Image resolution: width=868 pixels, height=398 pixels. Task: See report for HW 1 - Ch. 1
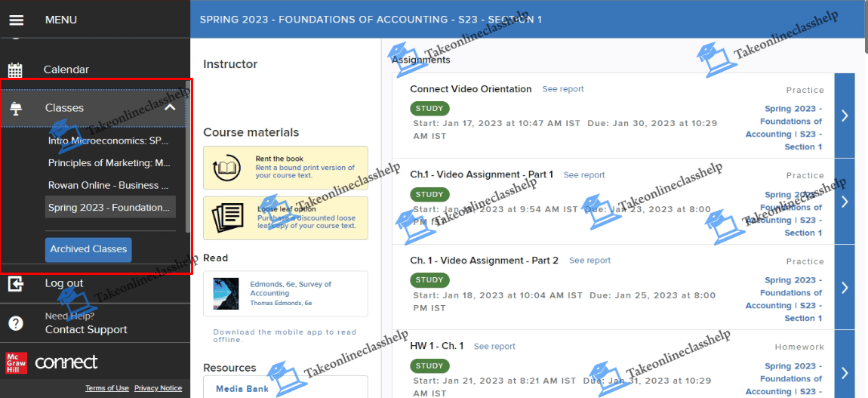(494, 346)
